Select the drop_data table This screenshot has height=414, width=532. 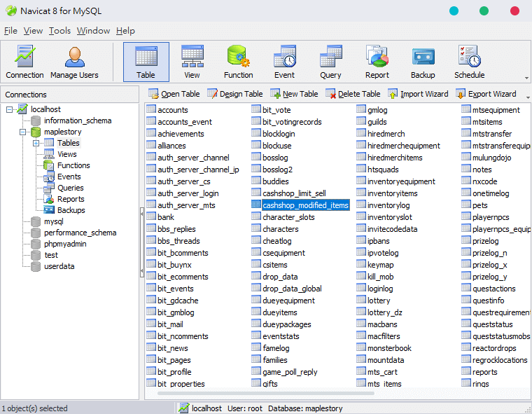coord(280,277)
